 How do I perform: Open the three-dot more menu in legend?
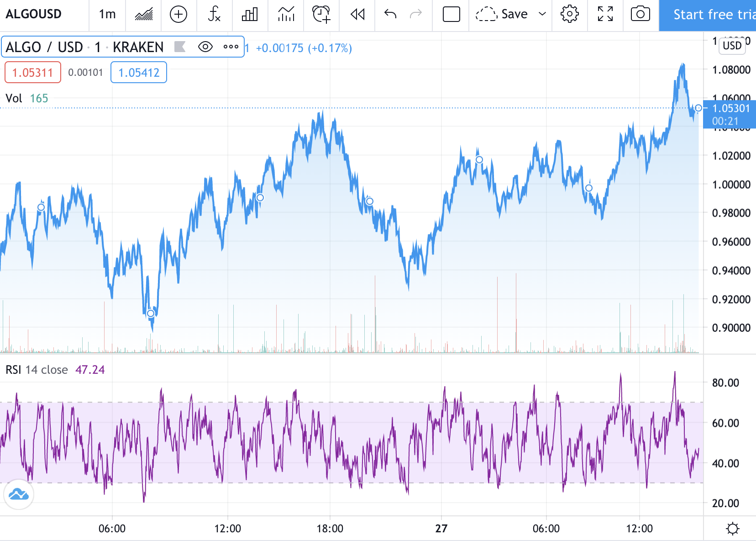(x=231, y=47)
